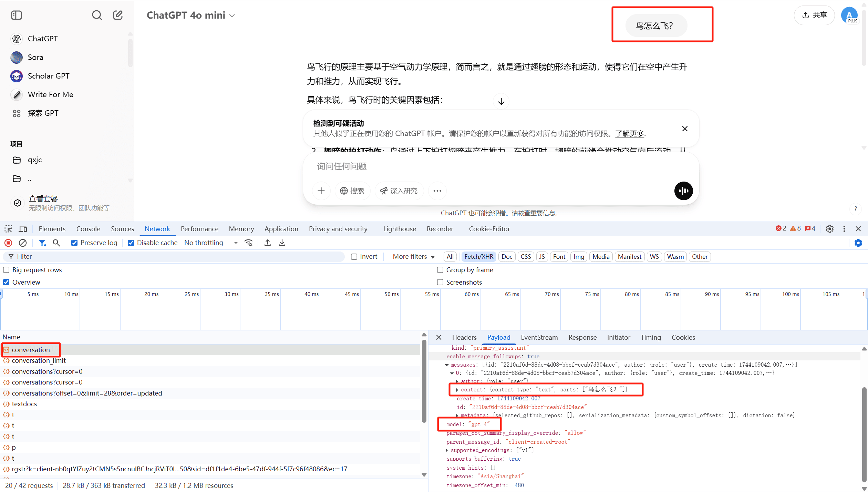
Task: Export HAR file with download icon
Action: [x=282, y=243]
